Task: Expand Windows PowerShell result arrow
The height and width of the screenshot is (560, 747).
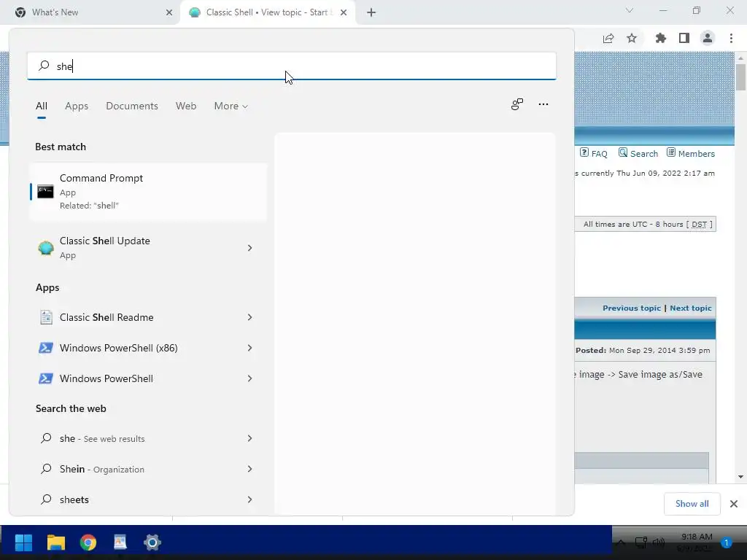Action: coord(249,378)
